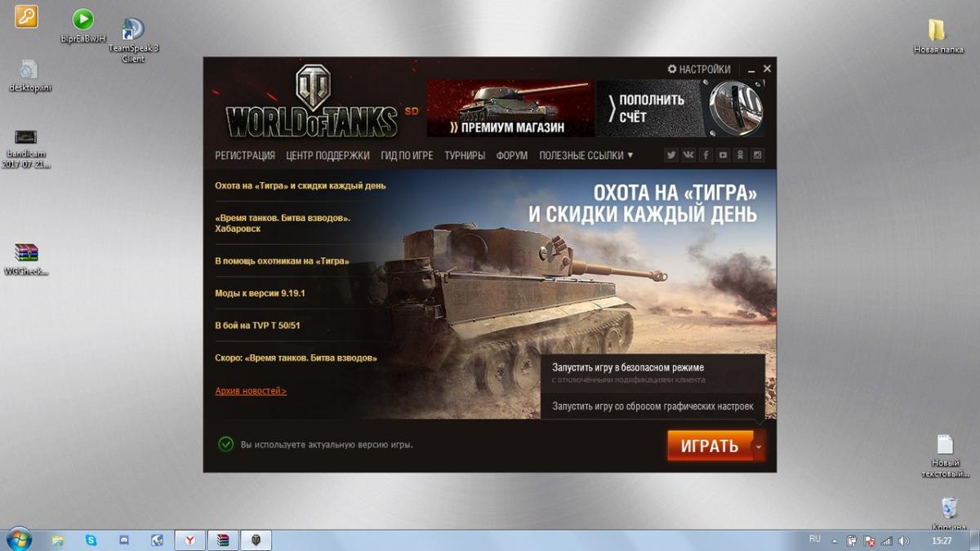Open the ФОРУМ menu item
This screenshot has width=980, height=551.
pos(512,155)
